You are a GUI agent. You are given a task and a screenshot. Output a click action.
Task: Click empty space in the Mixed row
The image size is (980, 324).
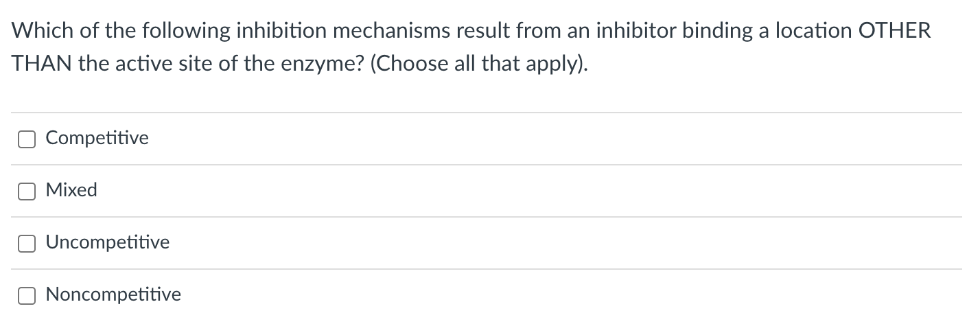(549, 191)
